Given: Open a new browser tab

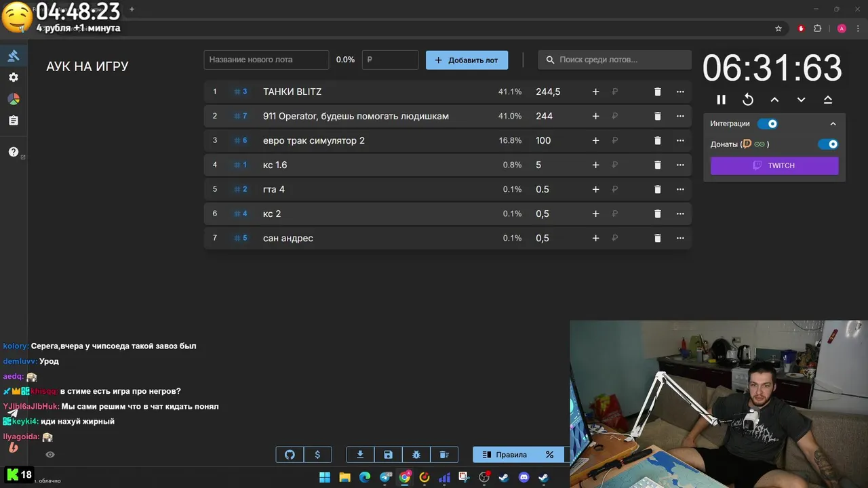Looking at the screenshot, I should (x=132, y=9).
